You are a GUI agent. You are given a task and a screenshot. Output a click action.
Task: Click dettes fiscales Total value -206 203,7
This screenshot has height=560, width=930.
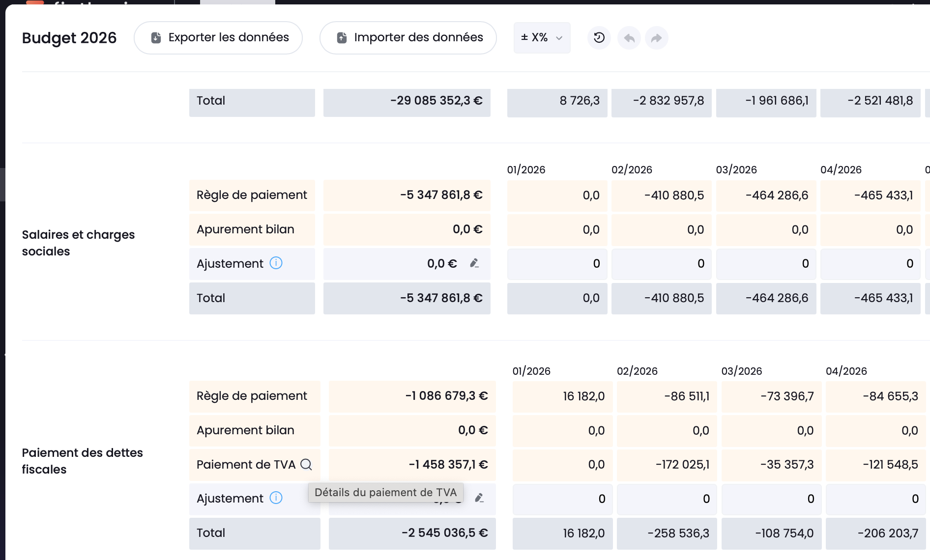coord(876,533)
